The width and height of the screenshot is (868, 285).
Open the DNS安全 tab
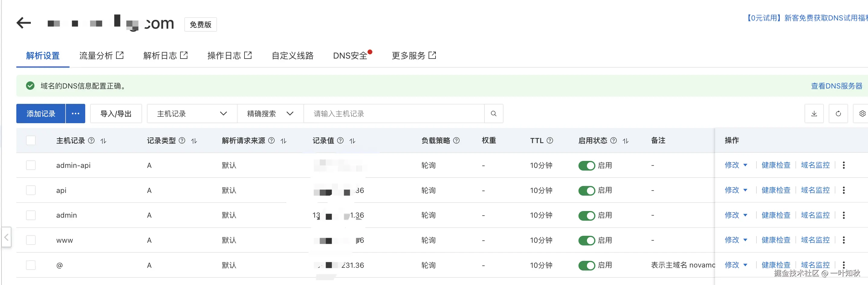pos(350,56)
